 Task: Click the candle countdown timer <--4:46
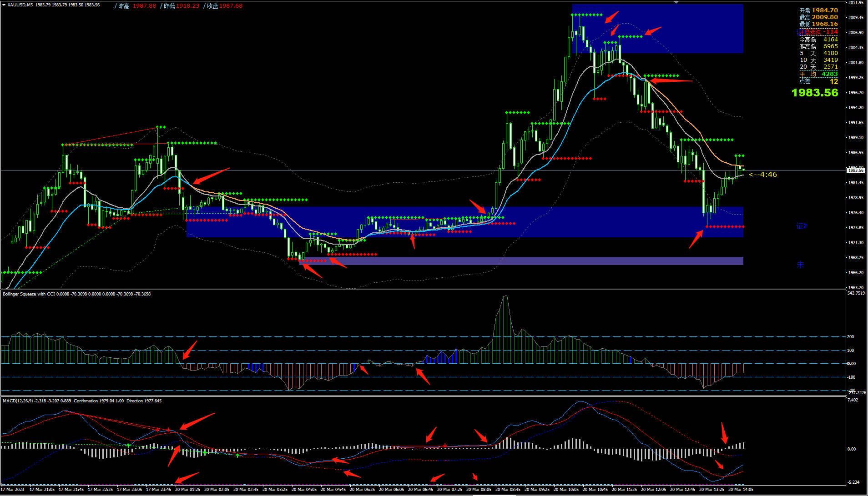coord(763,175)
